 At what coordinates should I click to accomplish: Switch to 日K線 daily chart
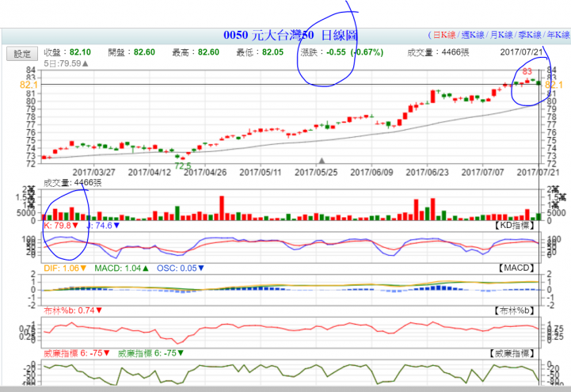(444, 35)
